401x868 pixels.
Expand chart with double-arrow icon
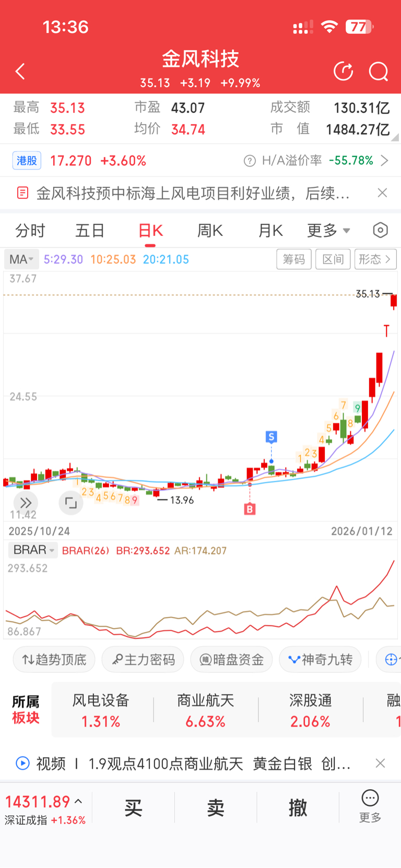point(26,503)
